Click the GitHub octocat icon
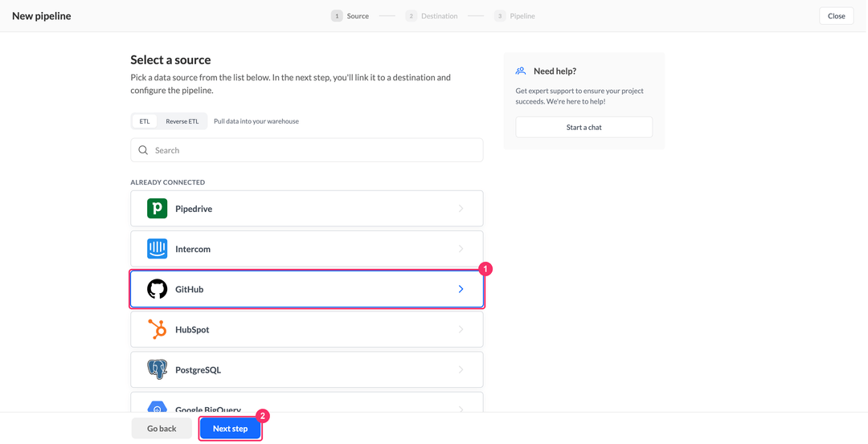The width and height of the screenshot is (868, 444). [x=158, y=289]
